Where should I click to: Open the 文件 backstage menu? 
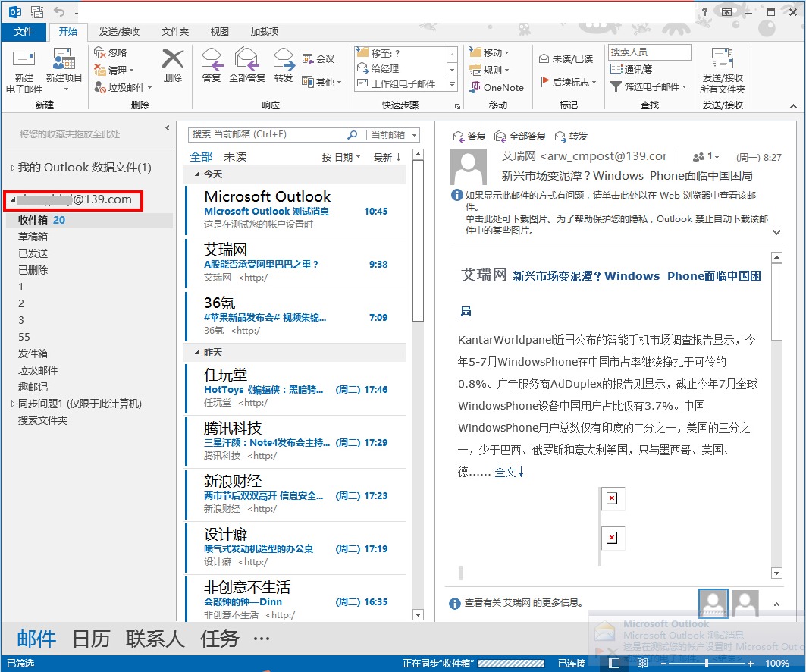[25, 31]
